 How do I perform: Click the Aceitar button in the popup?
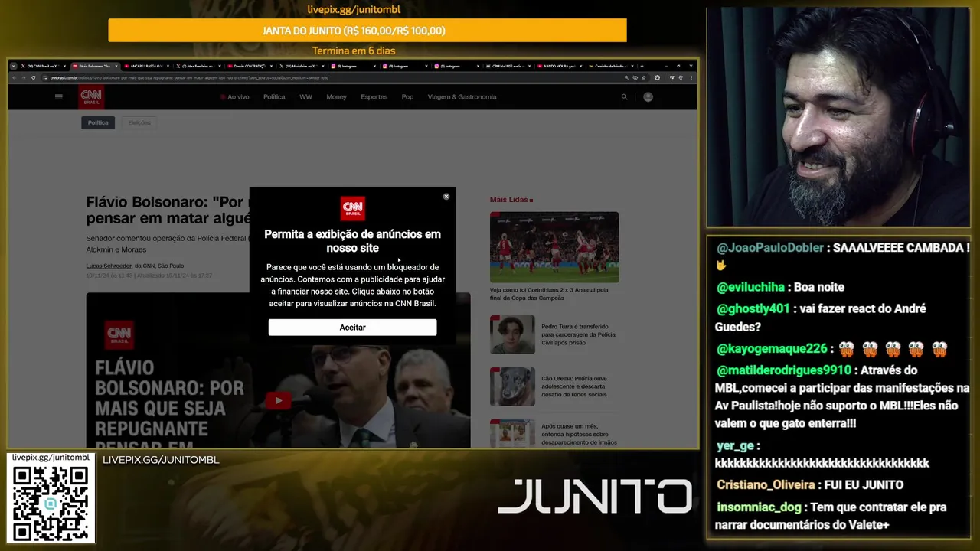pyautogui.click(x=352, y=328)
